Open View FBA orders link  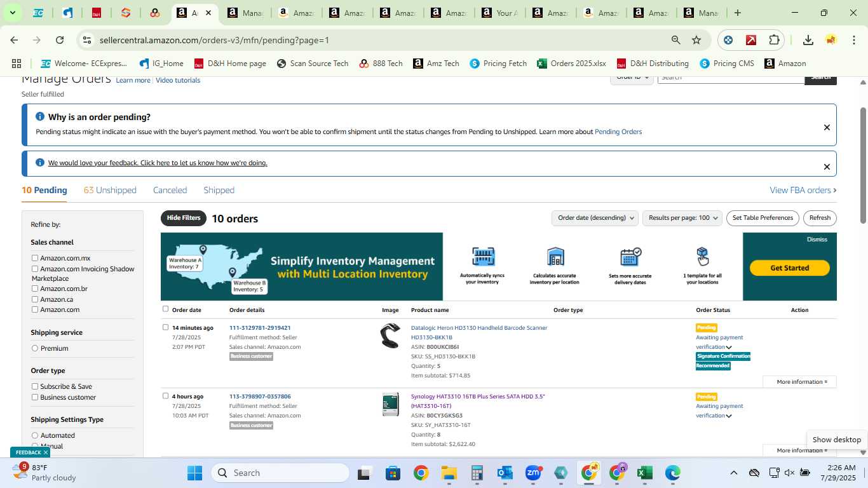point(803,190)
